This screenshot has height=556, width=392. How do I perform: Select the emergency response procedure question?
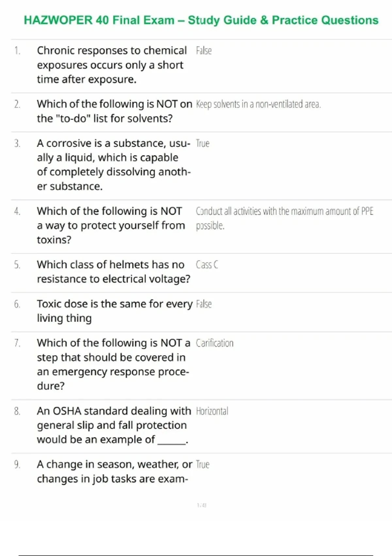coord(113,364)
